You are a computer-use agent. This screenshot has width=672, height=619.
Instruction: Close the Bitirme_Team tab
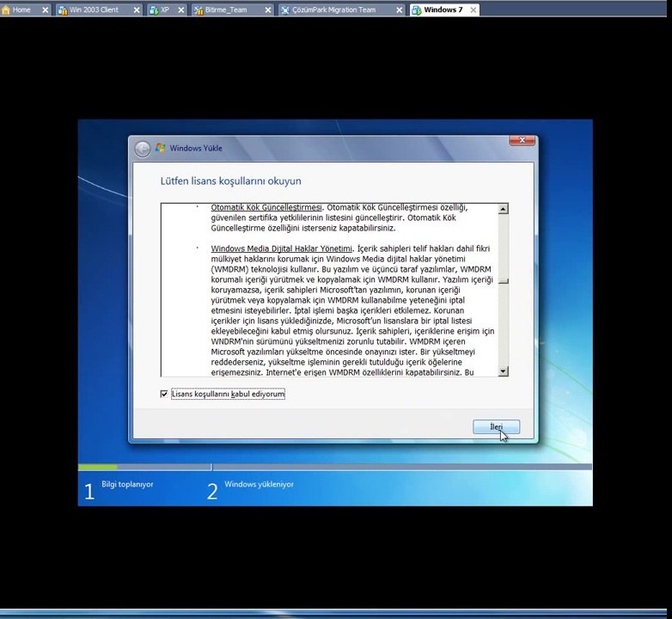pos(268,9)
